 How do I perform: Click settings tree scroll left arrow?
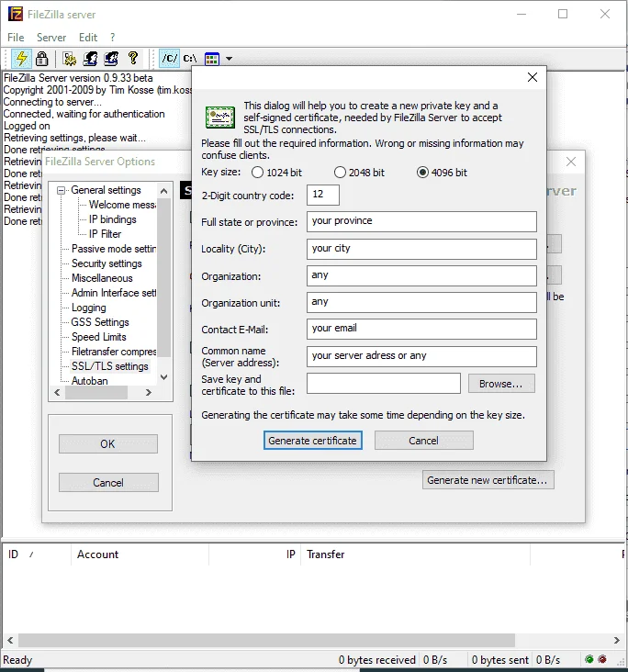(x=58, y=392)
